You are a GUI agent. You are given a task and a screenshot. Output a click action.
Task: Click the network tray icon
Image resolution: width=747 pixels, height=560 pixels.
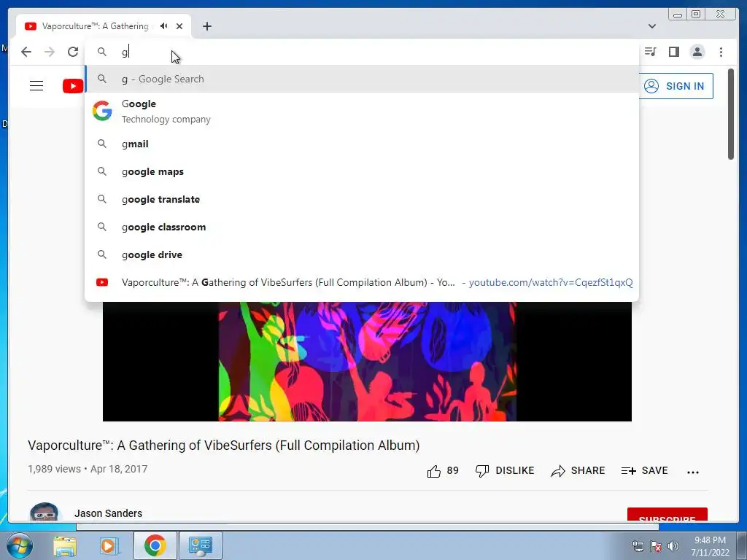(x=638, y=546)
